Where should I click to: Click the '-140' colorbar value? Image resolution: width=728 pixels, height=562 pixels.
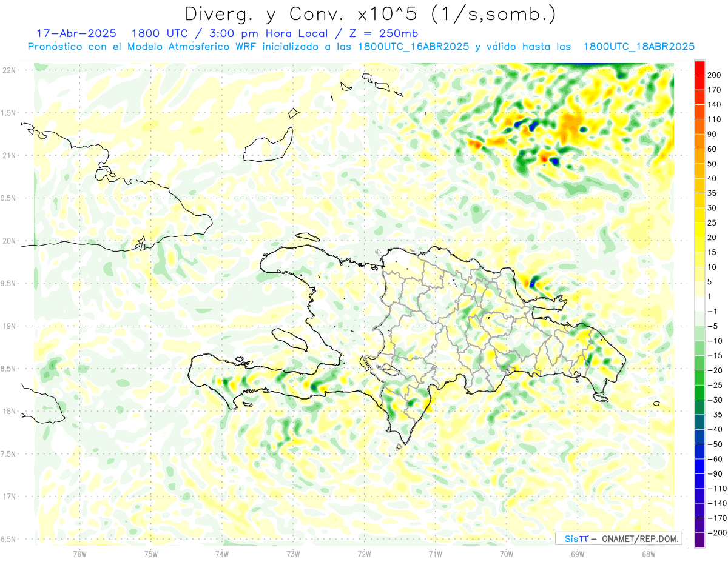(718, 503)
